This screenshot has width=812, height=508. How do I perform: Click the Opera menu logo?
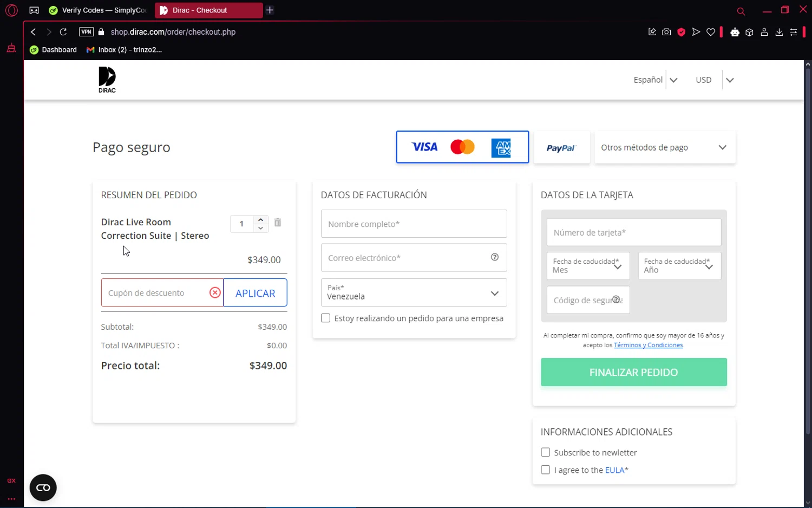tap(11, 10)
